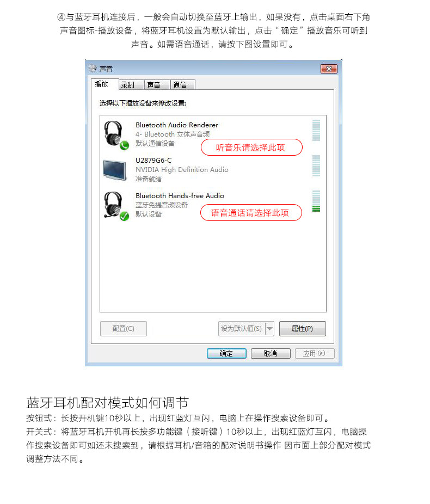The image size is (430, 504).
Task: Click the 设为默认值(S) button
Action: coord(242,329)
